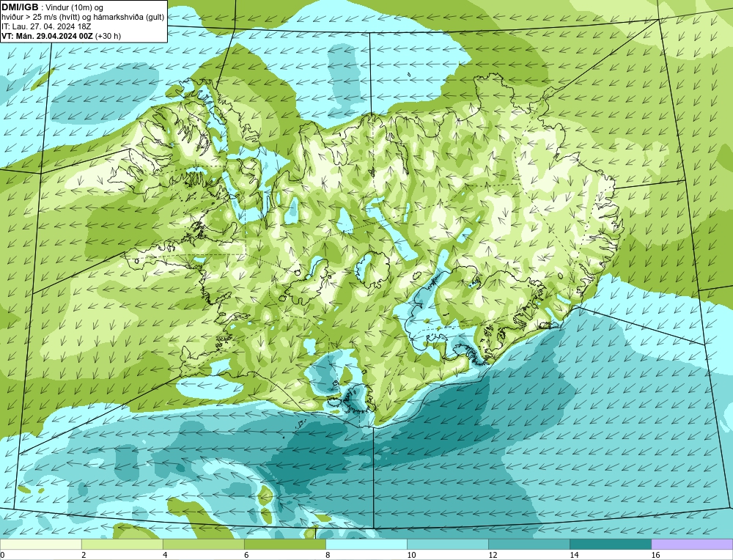Click the 'hviður > 25 m/s' legend line
Screen dimensions: 733x560
click(83, 18)
